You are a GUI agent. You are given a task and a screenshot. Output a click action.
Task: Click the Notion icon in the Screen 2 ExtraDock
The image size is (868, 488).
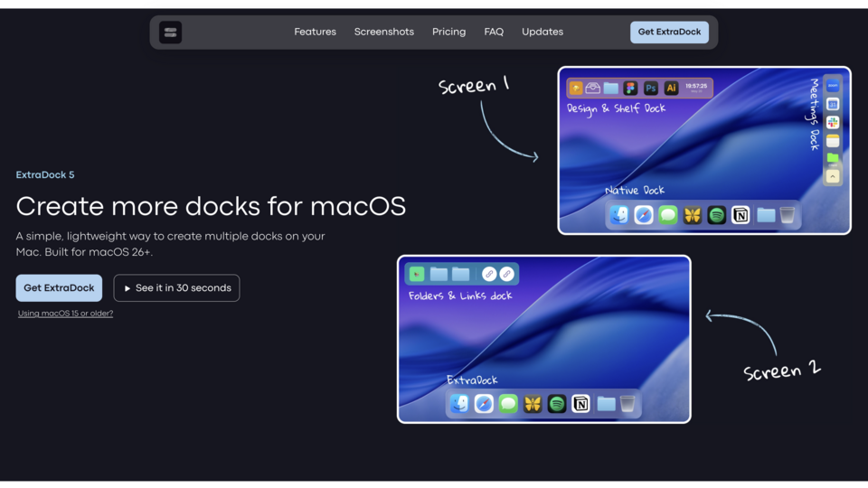580,403
